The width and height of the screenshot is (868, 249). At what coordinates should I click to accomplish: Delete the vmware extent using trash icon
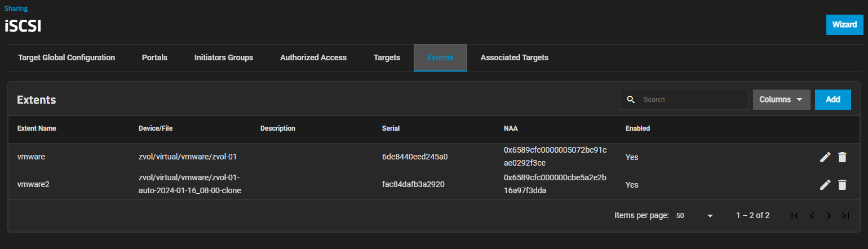(x=842, y=157)
